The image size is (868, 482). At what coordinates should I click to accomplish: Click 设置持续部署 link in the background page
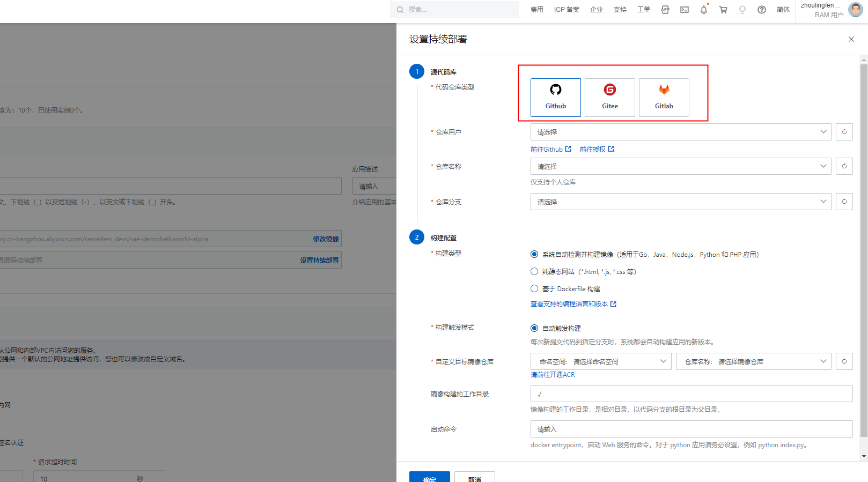(320, 261)
